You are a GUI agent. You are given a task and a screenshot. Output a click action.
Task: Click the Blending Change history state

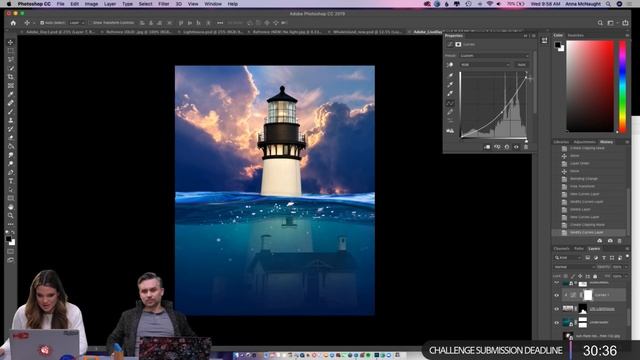coord(584,179)
